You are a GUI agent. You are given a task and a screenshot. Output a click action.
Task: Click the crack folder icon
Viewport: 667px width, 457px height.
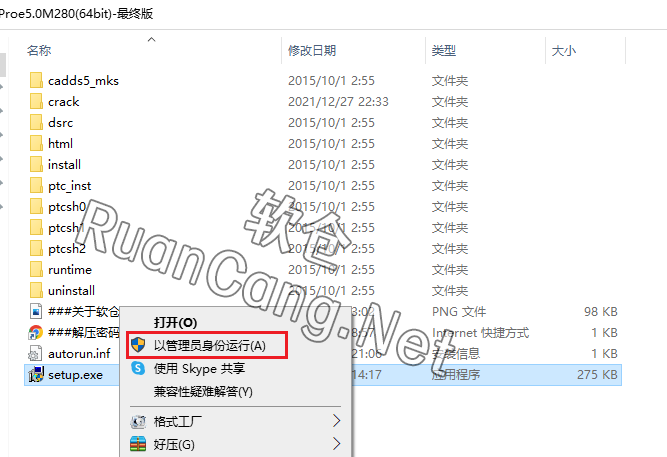(36, 102)
